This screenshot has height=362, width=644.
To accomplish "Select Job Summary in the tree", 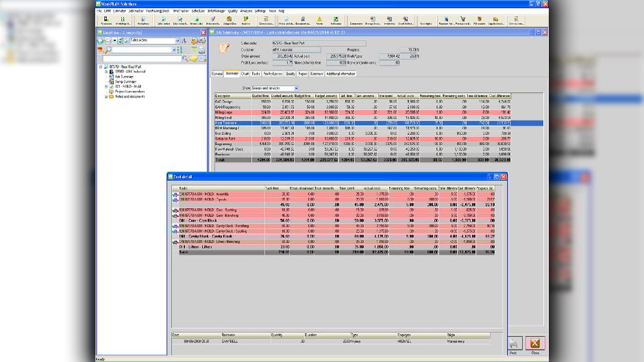I will (125, 77).
